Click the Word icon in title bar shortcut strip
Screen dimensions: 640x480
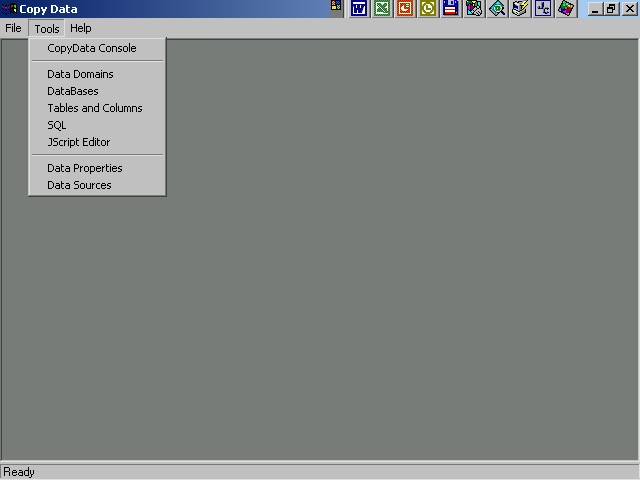click(359, 9)
